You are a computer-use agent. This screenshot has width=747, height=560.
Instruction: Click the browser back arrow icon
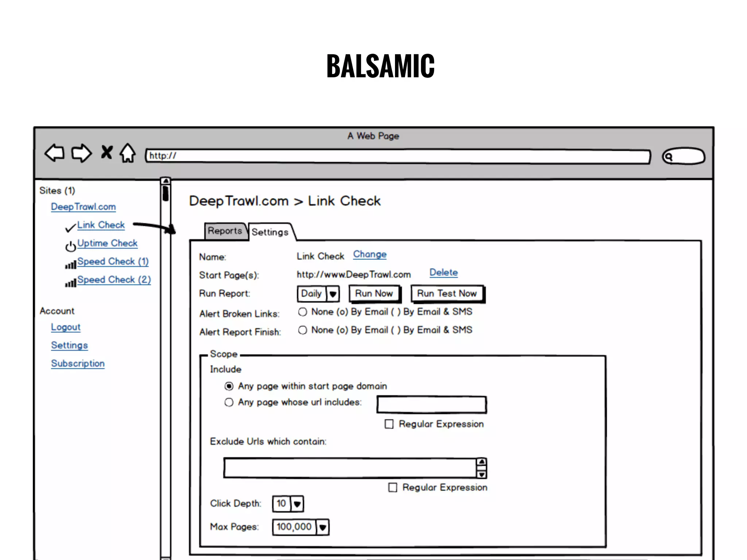click(54, 153)
